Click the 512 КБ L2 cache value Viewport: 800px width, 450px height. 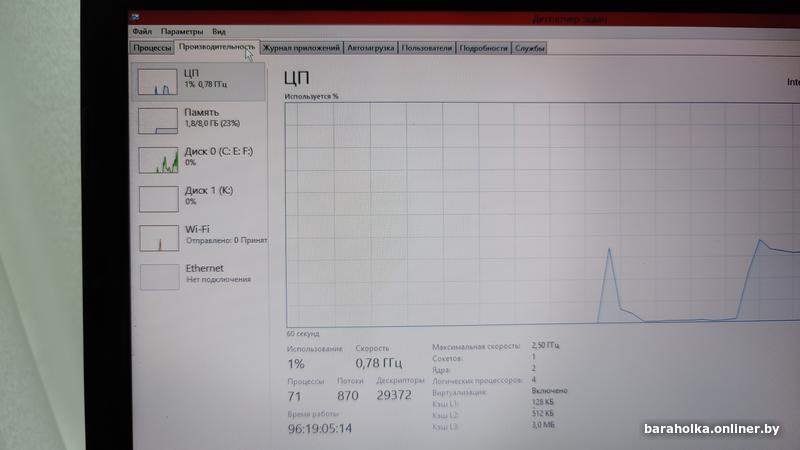pyautogui.click(x=542, y=413)
